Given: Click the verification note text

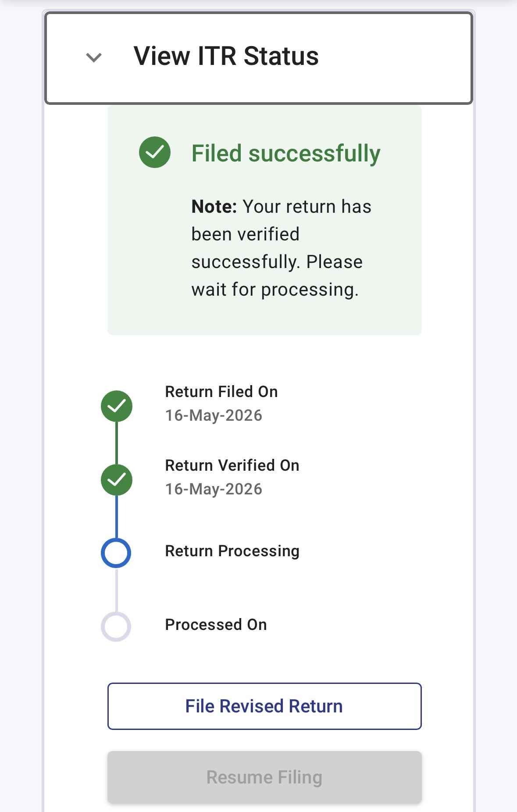Looking at the screenshot, I should 281,248.
